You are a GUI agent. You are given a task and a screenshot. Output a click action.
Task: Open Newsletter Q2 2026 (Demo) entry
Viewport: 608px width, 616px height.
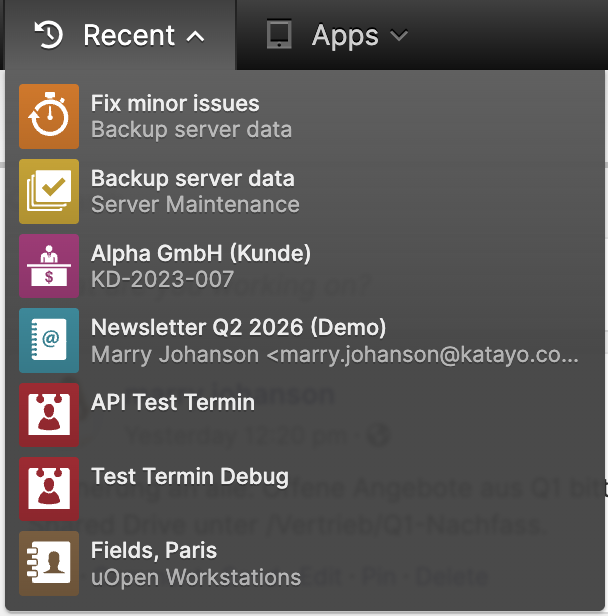[238, 327]
